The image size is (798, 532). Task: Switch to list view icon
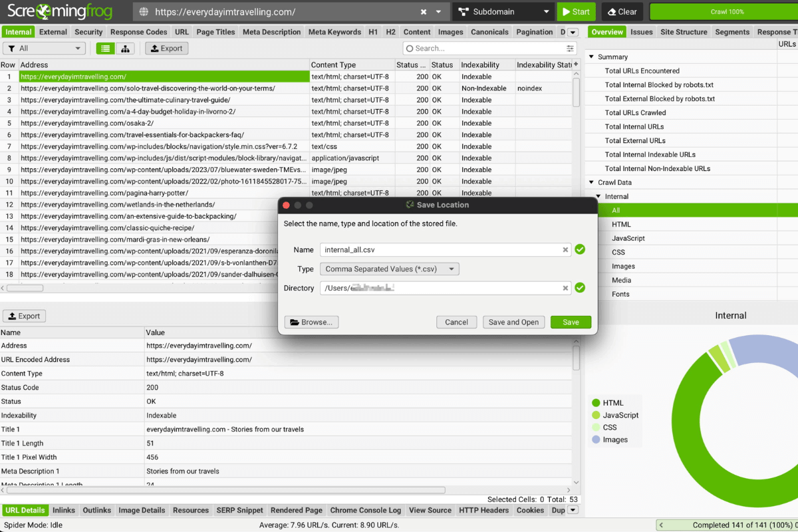point(105,49)
